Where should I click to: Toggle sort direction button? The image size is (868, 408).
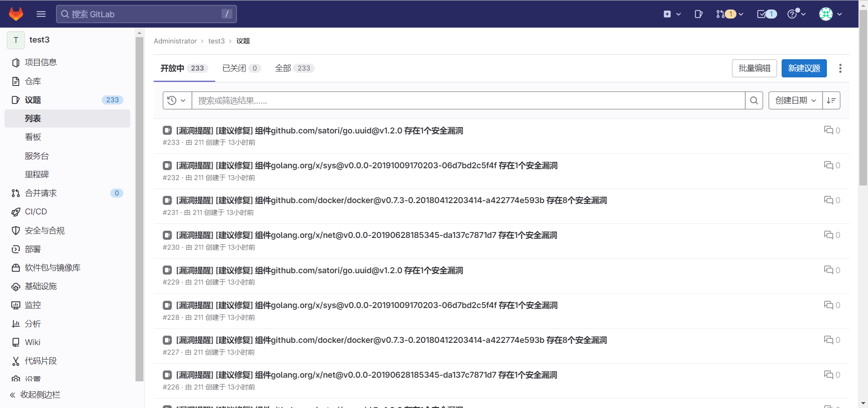point(831,100)
